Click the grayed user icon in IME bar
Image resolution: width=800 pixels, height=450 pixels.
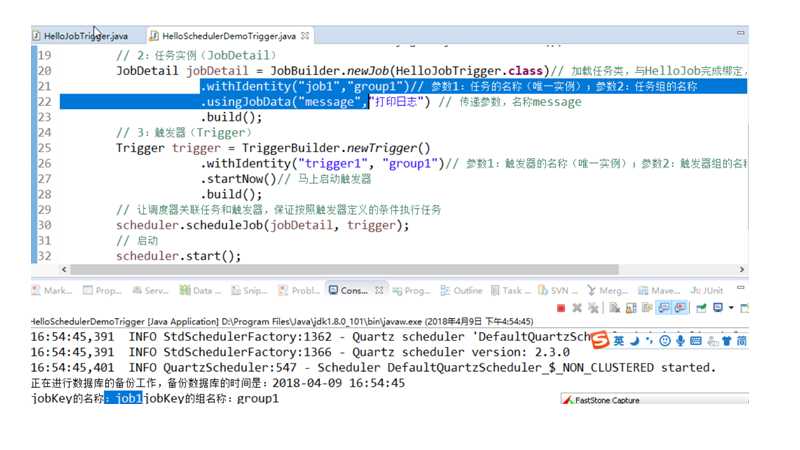712,341
